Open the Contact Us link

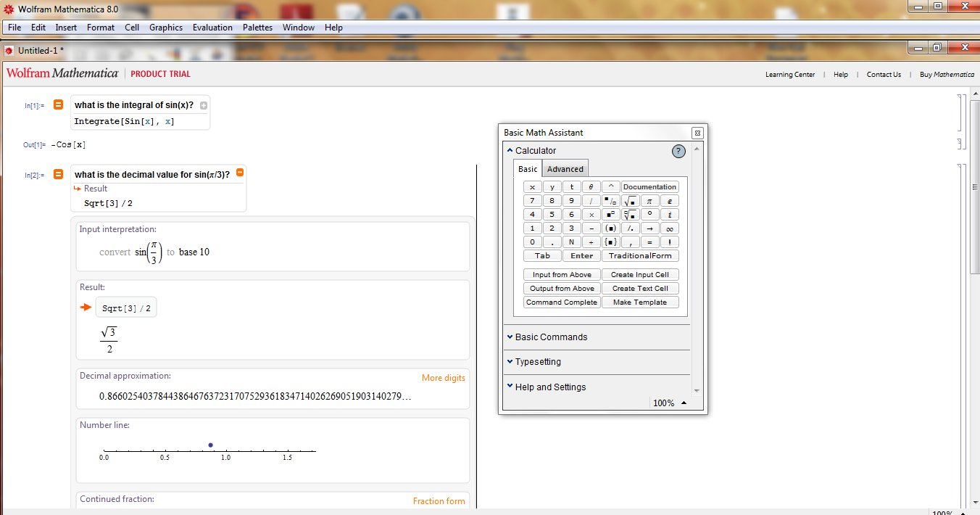(884, 75)
